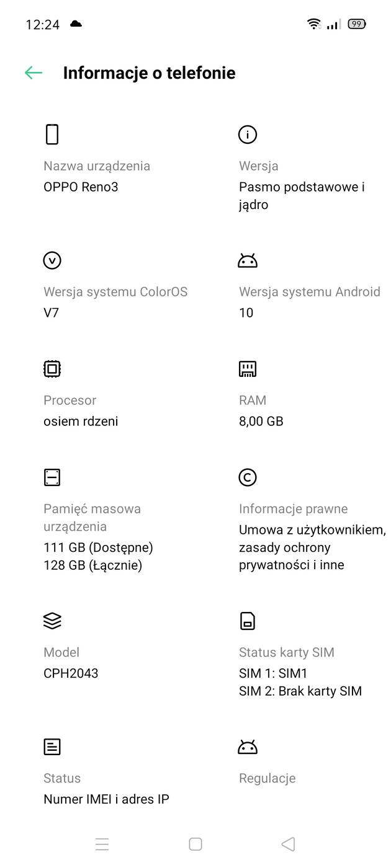Select the ColorOS version icon
Viewport: 391px width, 868px height.
tap(52, 260)
